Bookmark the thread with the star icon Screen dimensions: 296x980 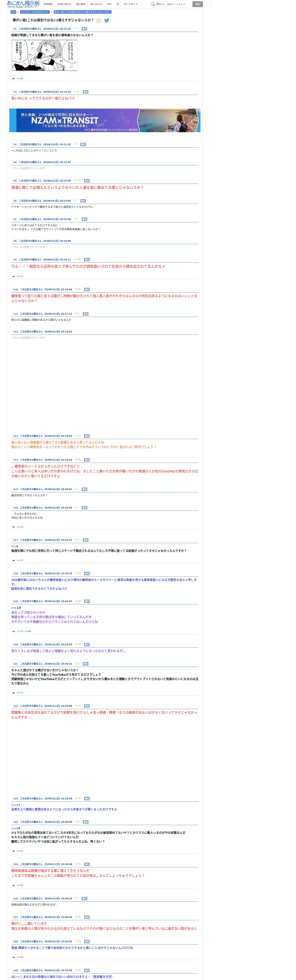coord(99,20)
